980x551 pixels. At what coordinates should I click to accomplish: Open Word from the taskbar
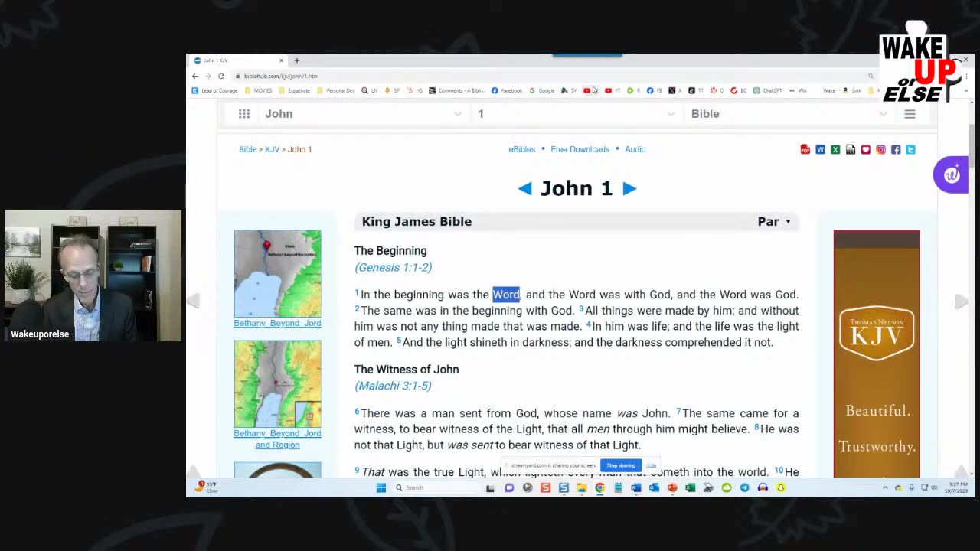point(635,487)
